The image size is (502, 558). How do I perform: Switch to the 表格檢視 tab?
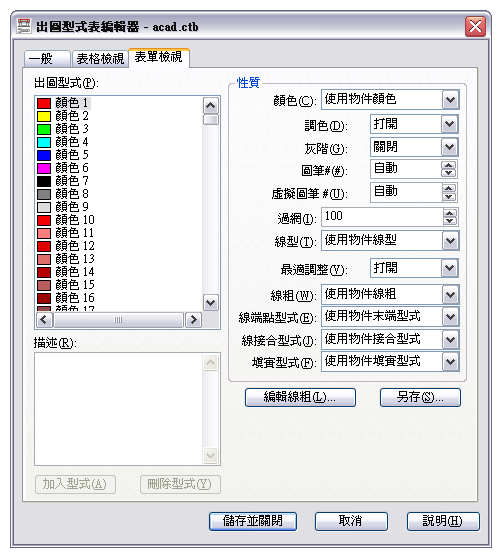pyautogui.click(x=100, y=59)
